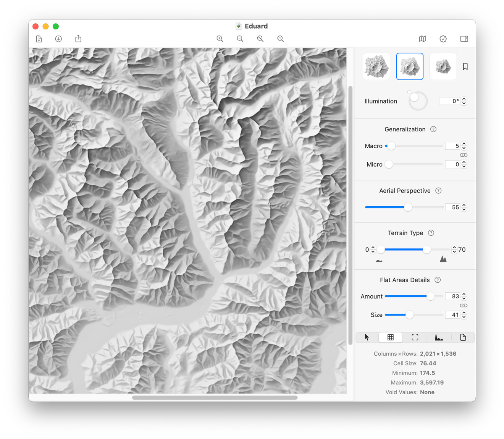Open the import document icon in the toolbar
Image resolution: width=504 pixels, height=439 pixels.
tap(39, 39)
